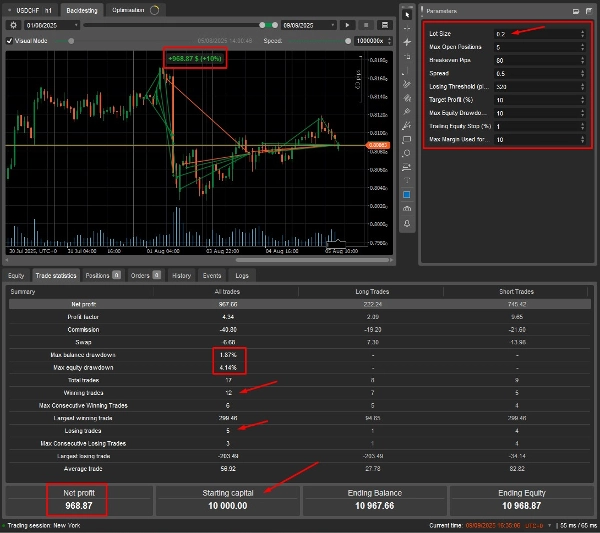Viewport: 600px width, 533px height.
Task: Select the text annotation tool
Action: [x=407, y=180]
